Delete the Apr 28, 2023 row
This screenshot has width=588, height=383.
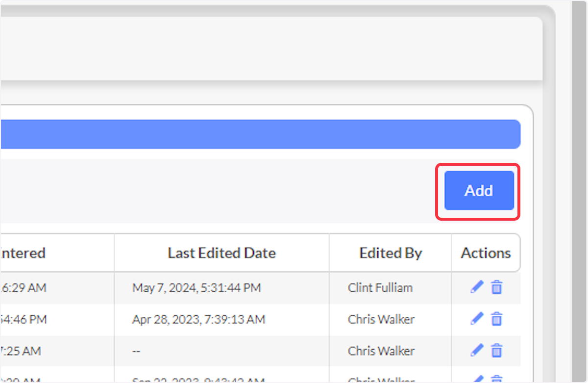coord(496,319)
